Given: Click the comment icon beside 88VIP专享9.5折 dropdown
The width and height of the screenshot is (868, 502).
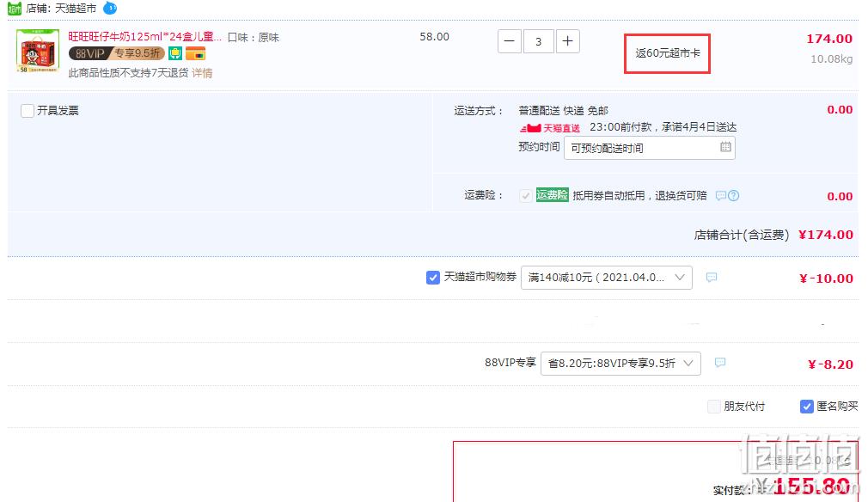Looking at the screenshot, I should (719, 363).
